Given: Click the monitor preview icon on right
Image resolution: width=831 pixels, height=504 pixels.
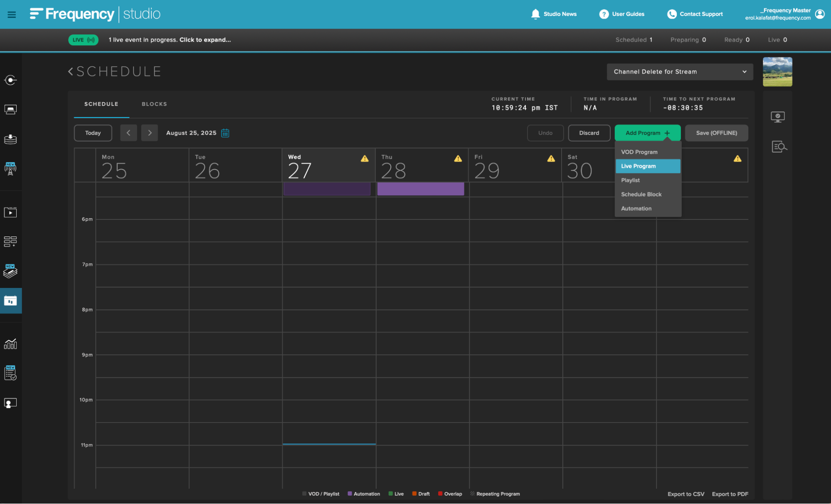Looking at the screenshot, I should tap(777, 117).
